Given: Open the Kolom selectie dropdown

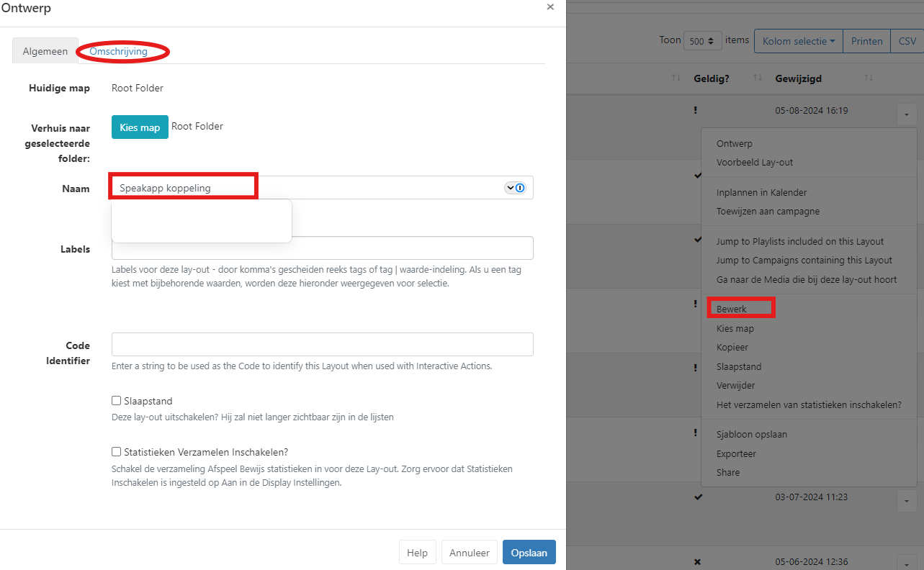Looking at the screenshot, I should pos(798,41).
